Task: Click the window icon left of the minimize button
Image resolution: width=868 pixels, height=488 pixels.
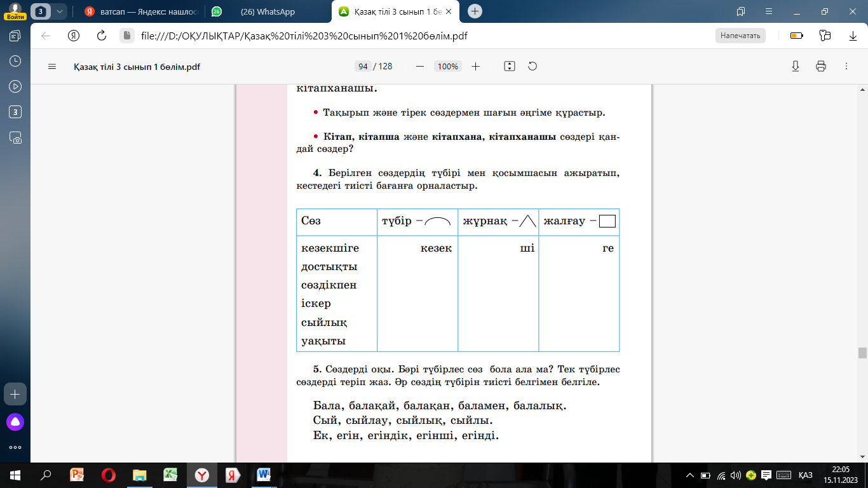Action: click(x=741, y=11)
